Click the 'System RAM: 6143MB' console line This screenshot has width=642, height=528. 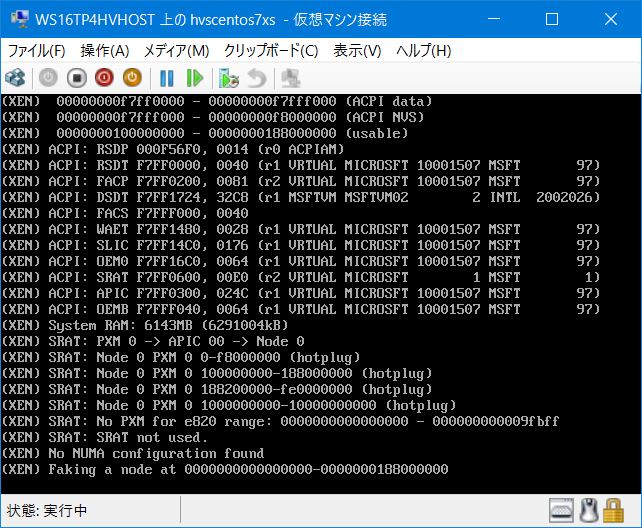[x=145, y=325]
